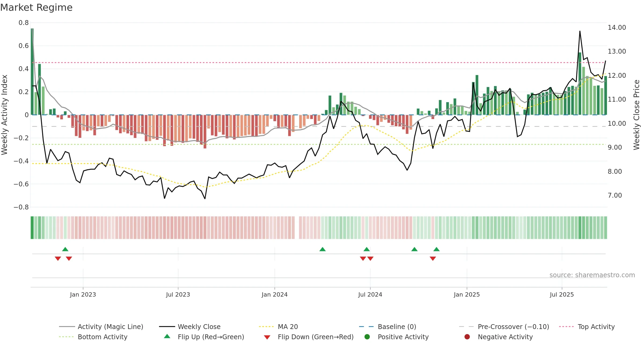Click the Weekly Close Price axis title
The height and width of the screenshot is (362, 644).
click(x=636, y=115)
